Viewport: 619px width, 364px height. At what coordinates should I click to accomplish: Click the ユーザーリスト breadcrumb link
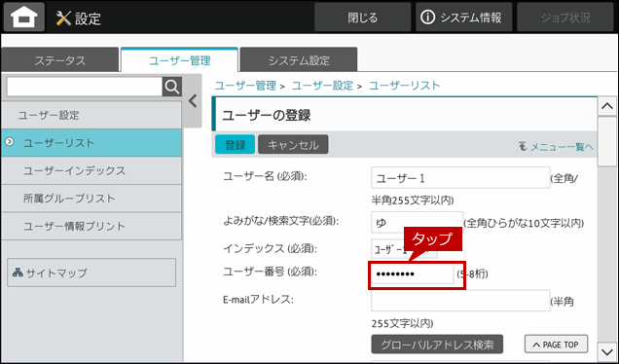click(404, 86)
